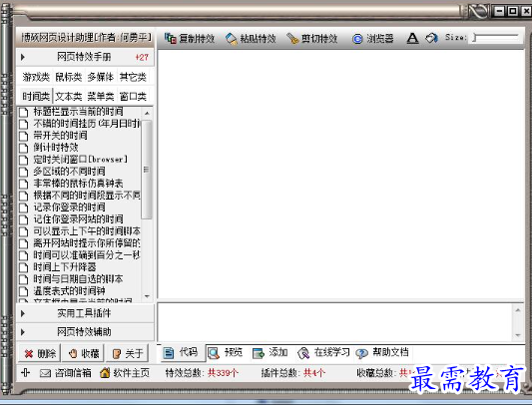Click the 软件主页 house icon
Screen dimensions: 532x410
(105, 373)
